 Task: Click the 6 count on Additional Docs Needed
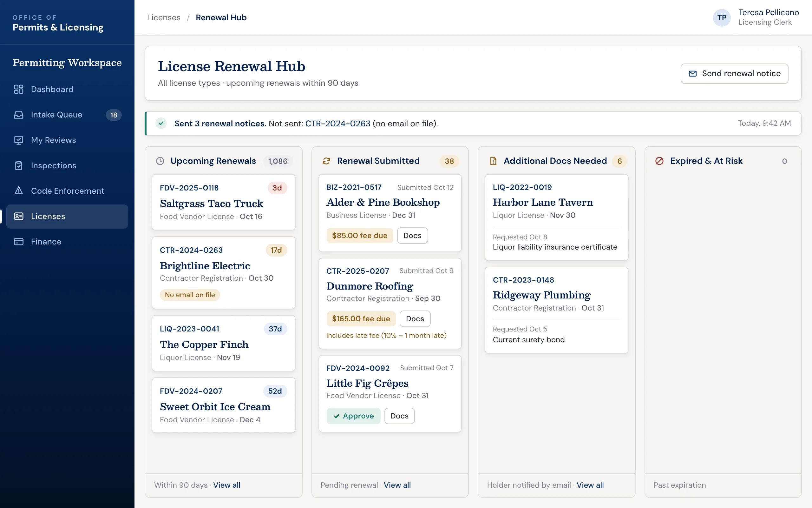pos(619,161)
